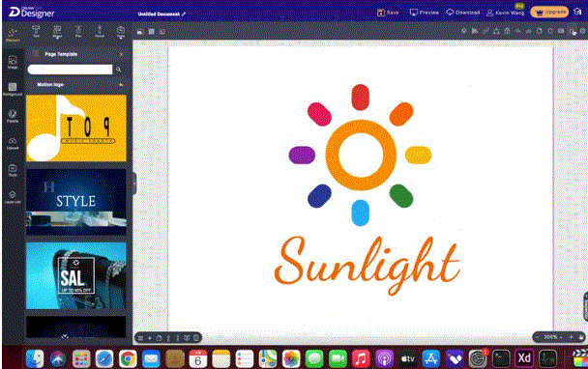Viewport: 588px width, 369px height.
Task: Collapse the left panel using edge handle
Action: 134,184
